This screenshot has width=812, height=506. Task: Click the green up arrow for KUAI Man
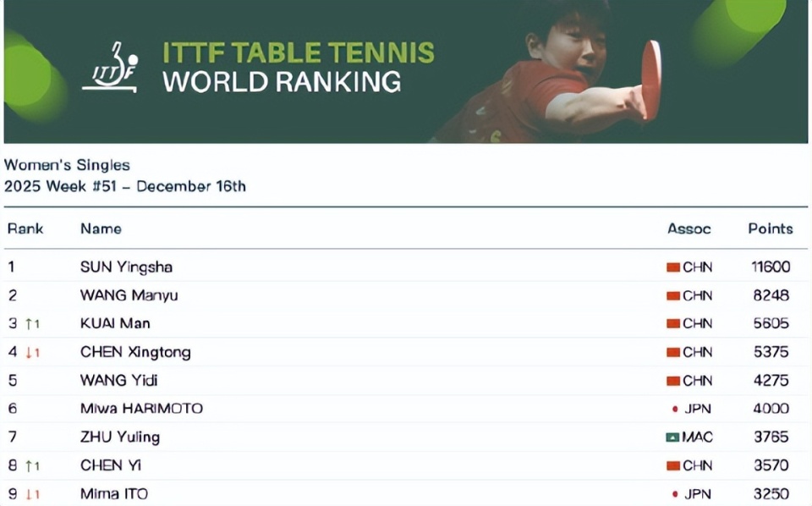(30, 323)
